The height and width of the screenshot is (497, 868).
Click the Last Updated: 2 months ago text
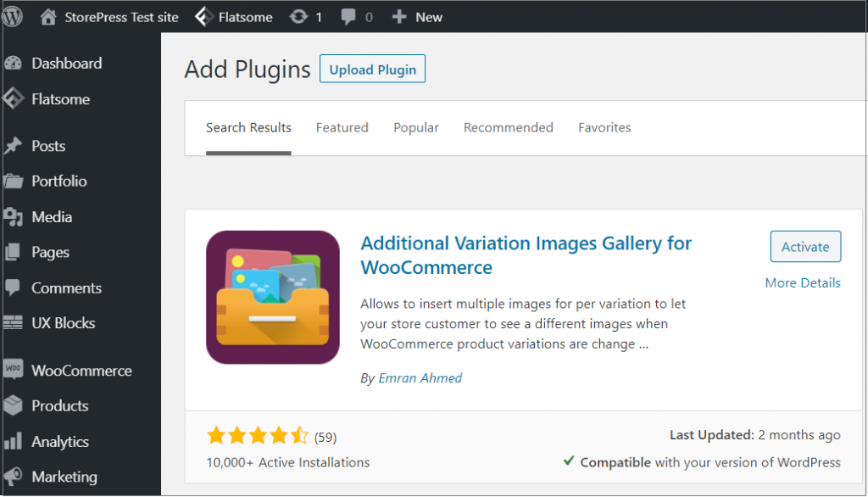click(x=755, y=435)
